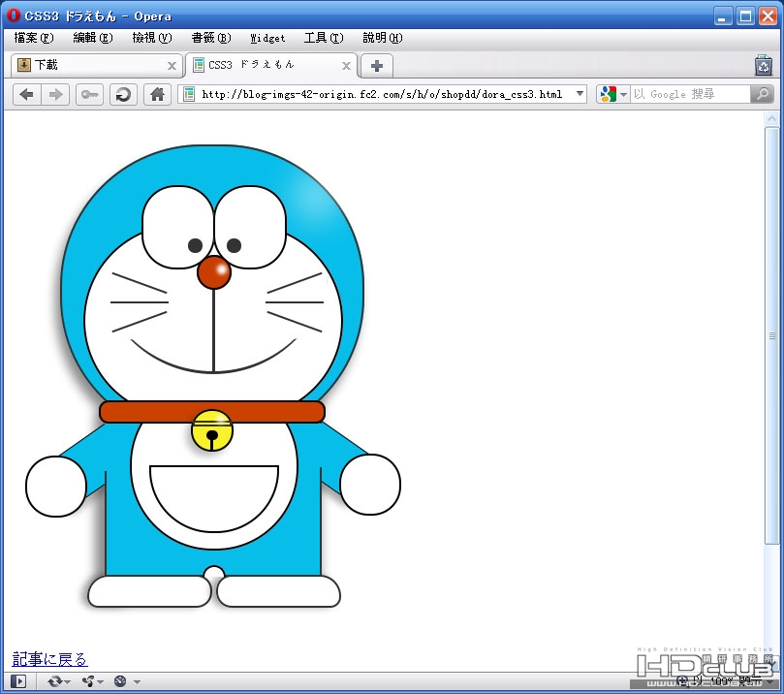Click the page icon in the address bar
This screenshot has width=784, height=694.
point(189,94)
